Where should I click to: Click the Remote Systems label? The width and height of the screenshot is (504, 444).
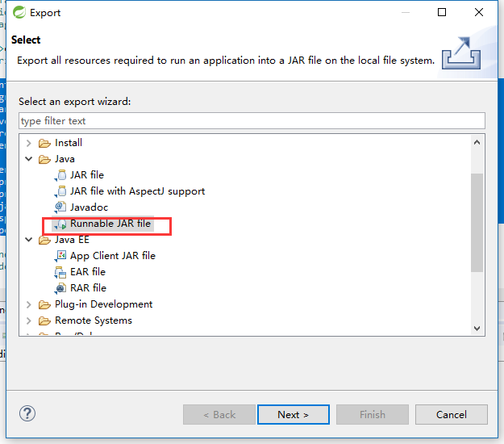click(x=94, y=320)
